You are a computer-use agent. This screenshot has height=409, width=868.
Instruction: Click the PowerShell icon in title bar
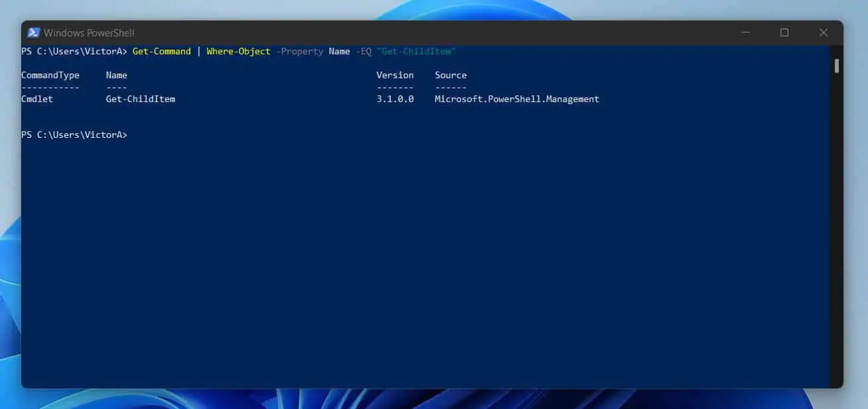33,32
